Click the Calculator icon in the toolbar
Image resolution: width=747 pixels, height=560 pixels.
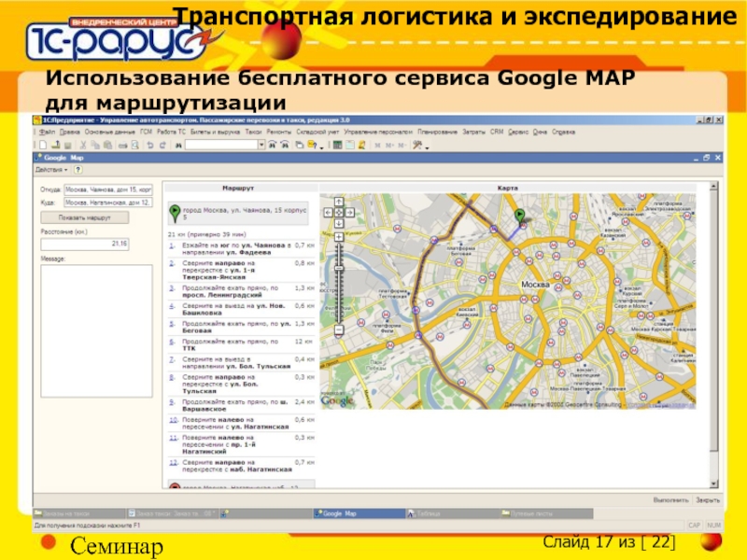(337, 145)
